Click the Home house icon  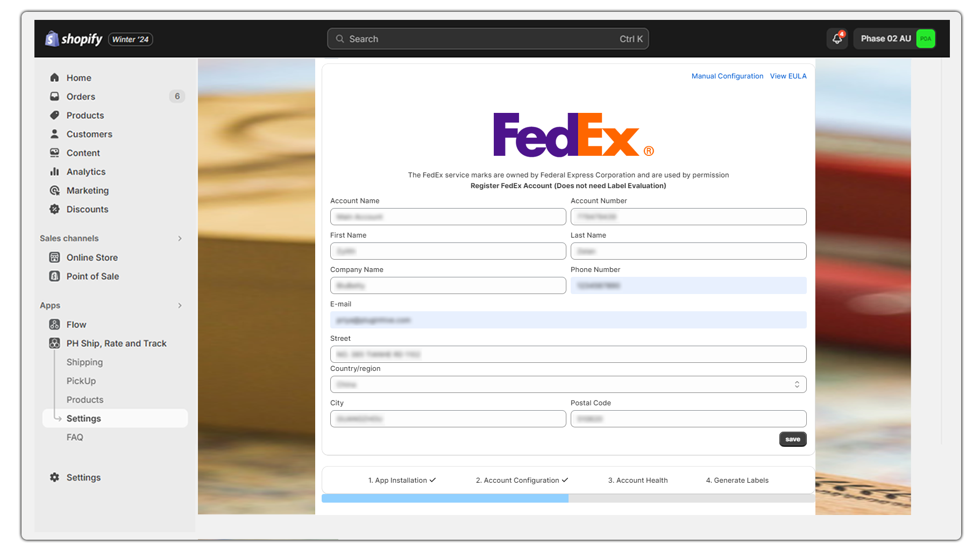click(x=54, y=77)
